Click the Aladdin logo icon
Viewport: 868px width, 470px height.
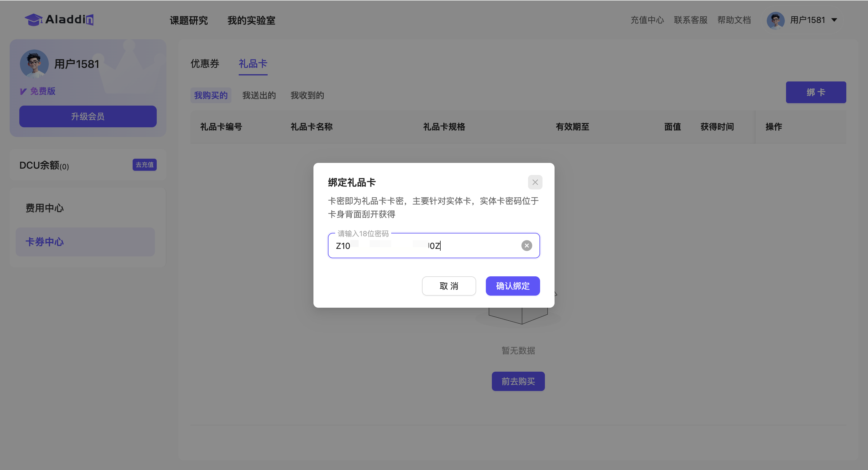click(33, 20)
